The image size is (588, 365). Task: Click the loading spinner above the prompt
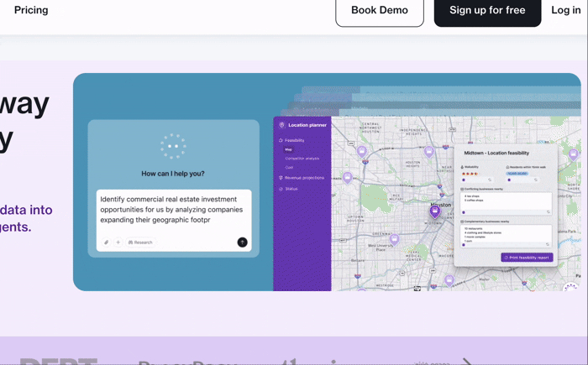(x=173, y=146)
